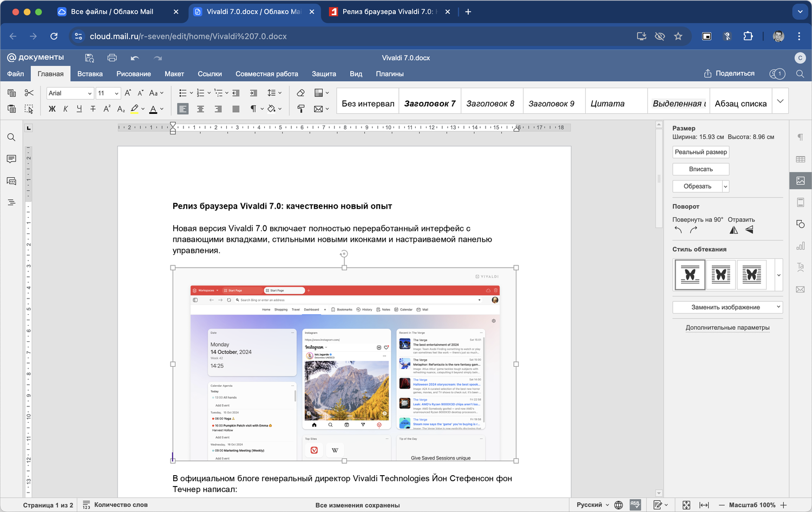
Task: Open the Вставка ribbon tab
Action: 90,74
